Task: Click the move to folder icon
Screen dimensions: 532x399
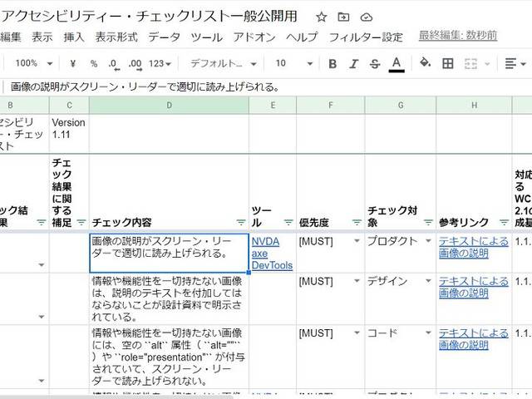Action: click(x=343, y=17)
